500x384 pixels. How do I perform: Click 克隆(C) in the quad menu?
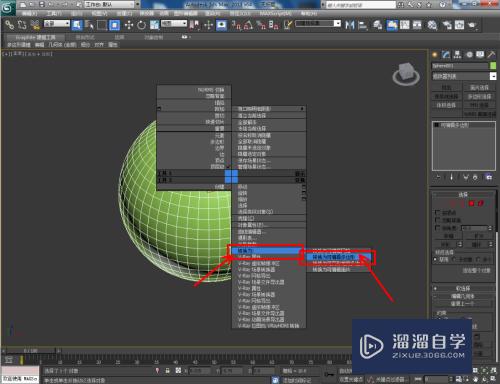click(269, 218)
